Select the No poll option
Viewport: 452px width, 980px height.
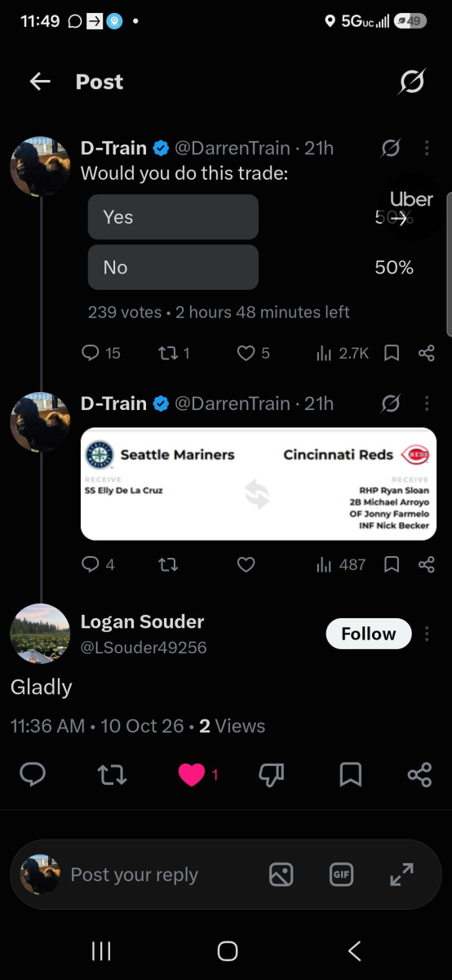pos(173,267)
